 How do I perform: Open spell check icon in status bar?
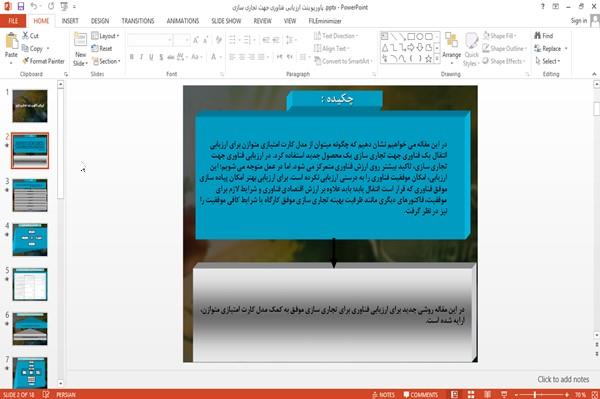tap(46, 394)
